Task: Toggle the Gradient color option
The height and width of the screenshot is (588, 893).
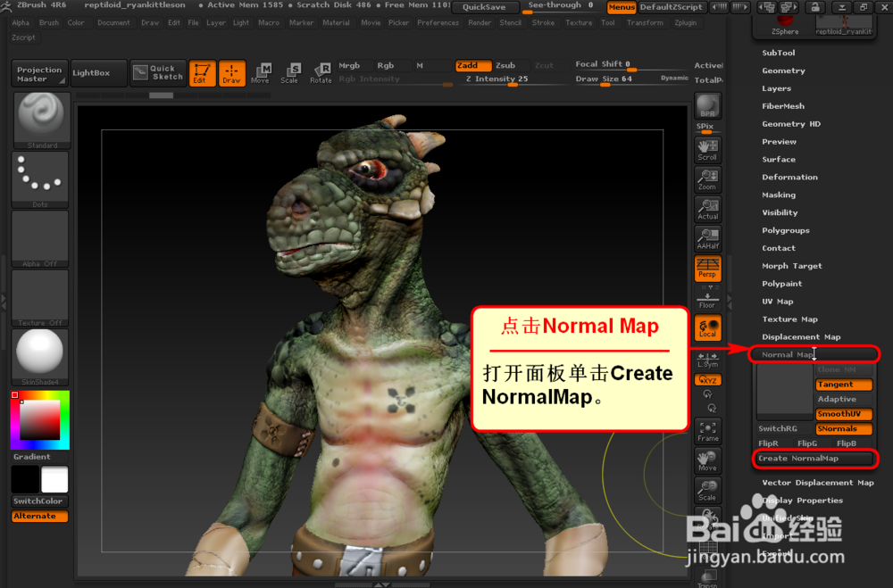Action: pos(40,457)
